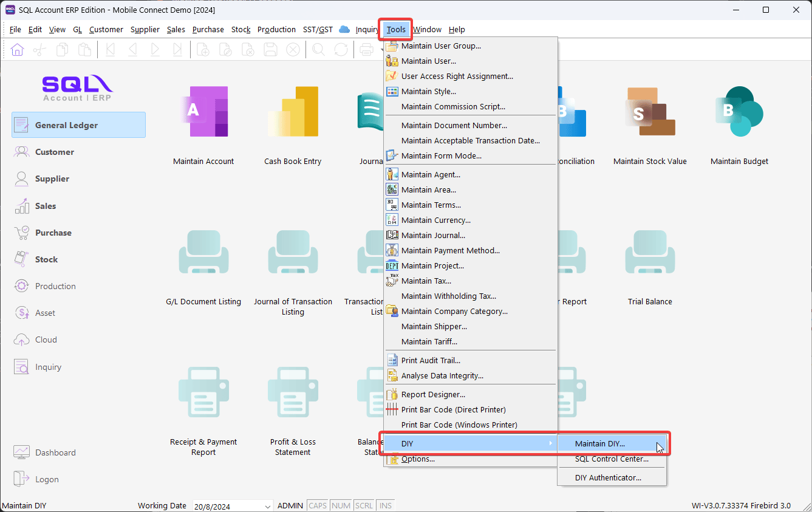Open Dashboard from the sidebar
The height and width of the screenshot is (512, 812).
point(55,452)
